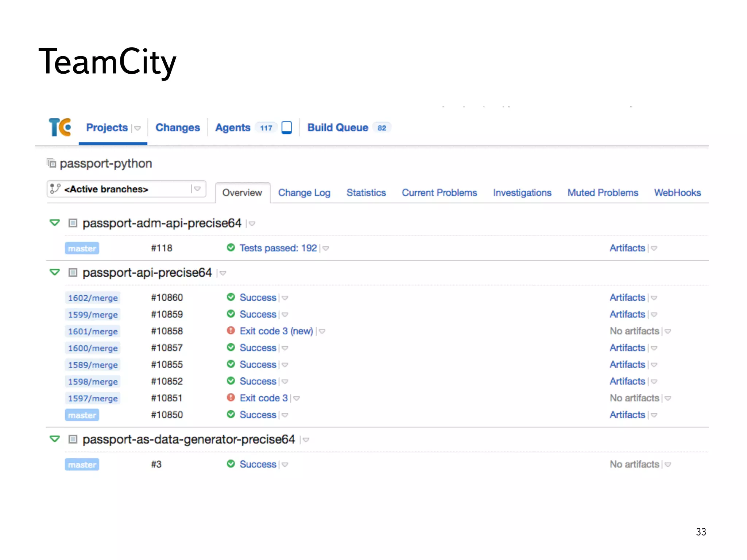
Task: Open dropdown next to passport-api-precise64 title
Action: [x=223, y=273]
